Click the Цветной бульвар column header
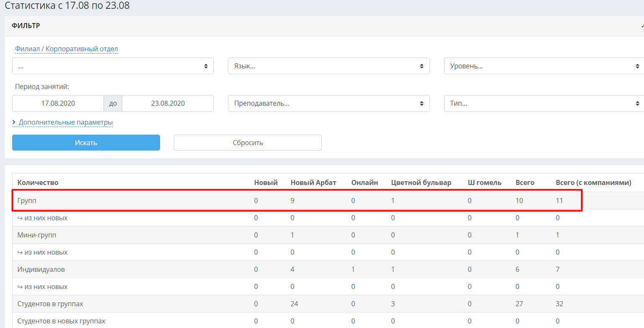The width and height of the screenshot is (644, 328). point(421,182)
